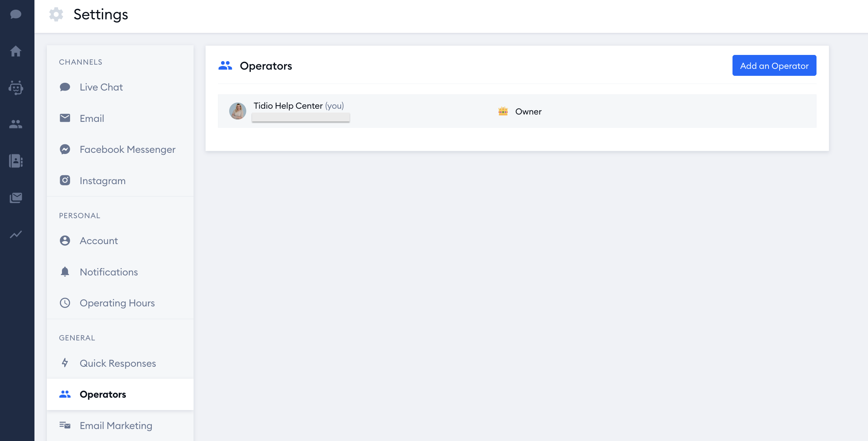Open the Live Chat settings
The width and height of the screenshot is (868, 441).
click(x=120, y=87)
